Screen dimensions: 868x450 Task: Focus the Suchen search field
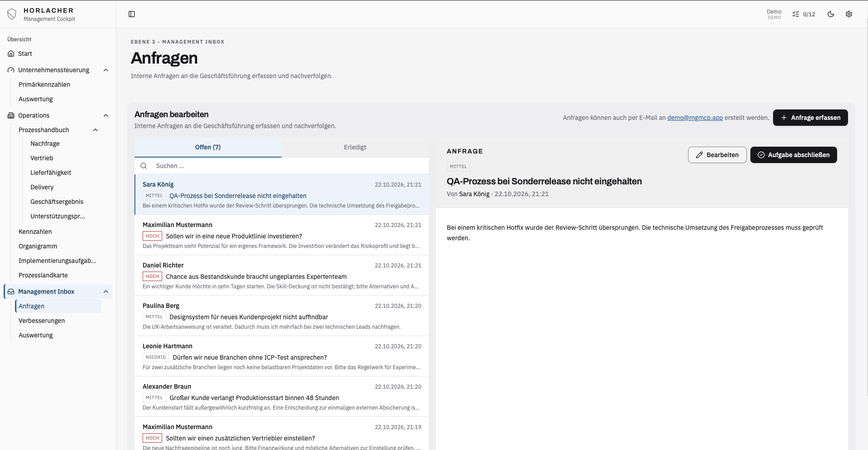point(282,166)
